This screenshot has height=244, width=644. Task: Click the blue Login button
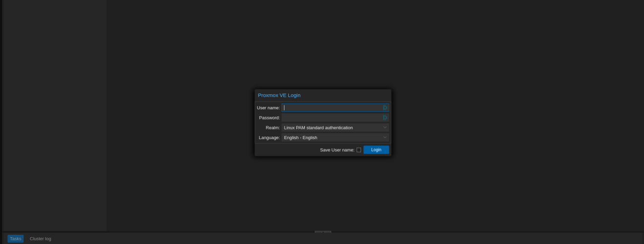click(x=376, y=150)
